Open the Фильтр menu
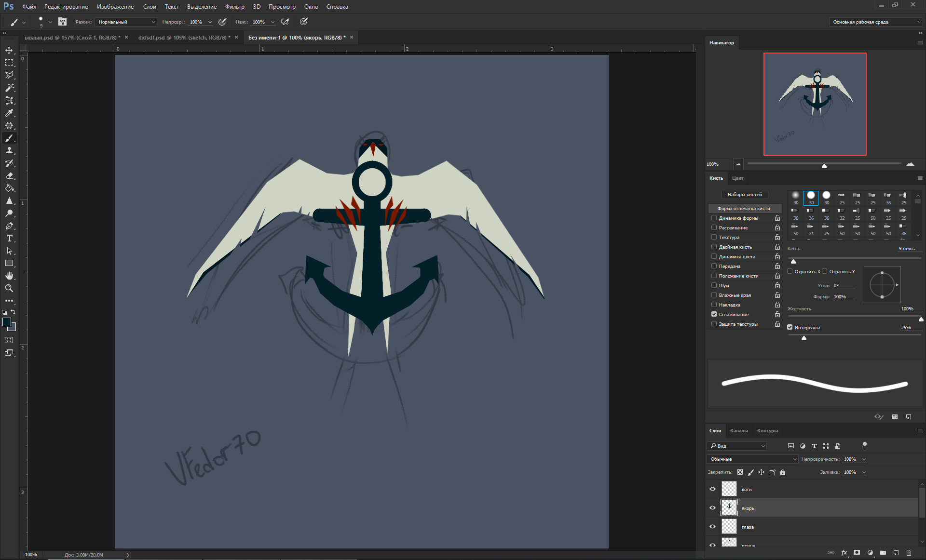Screen dimensions: 926x560 click(x=234, y=7)
